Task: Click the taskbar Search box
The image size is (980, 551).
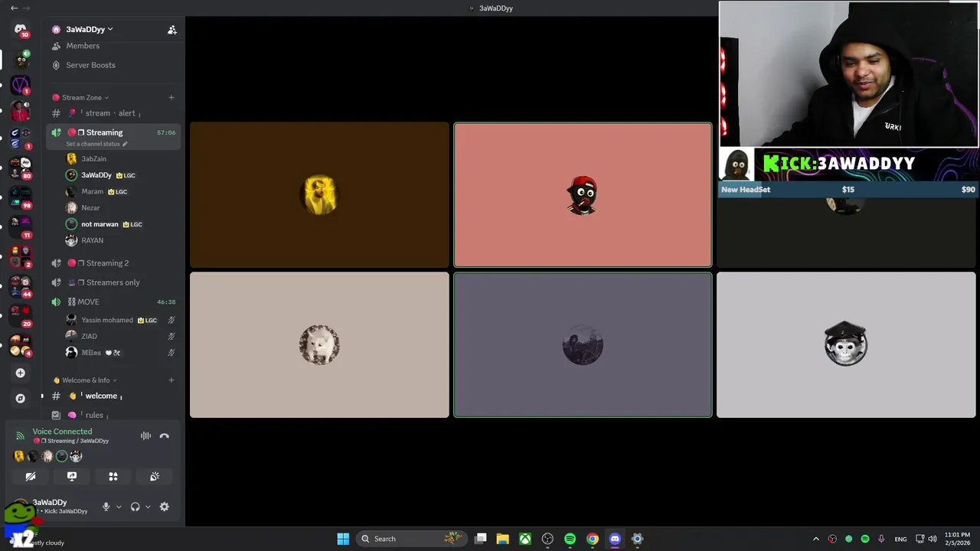Action: [412, 539]
